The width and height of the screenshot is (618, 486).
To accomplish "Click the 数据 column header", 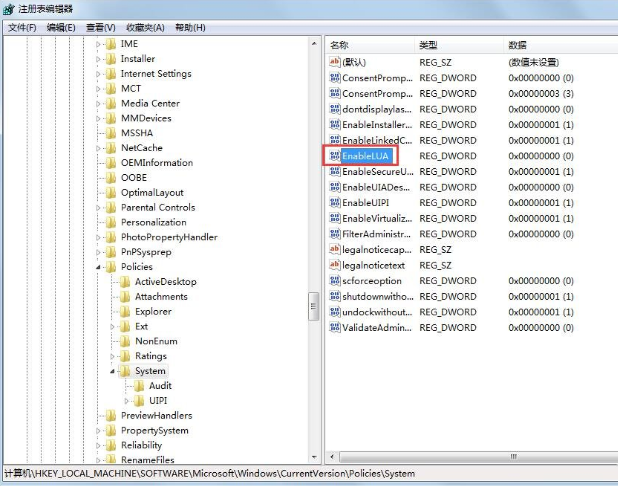I will click(518, 45).
